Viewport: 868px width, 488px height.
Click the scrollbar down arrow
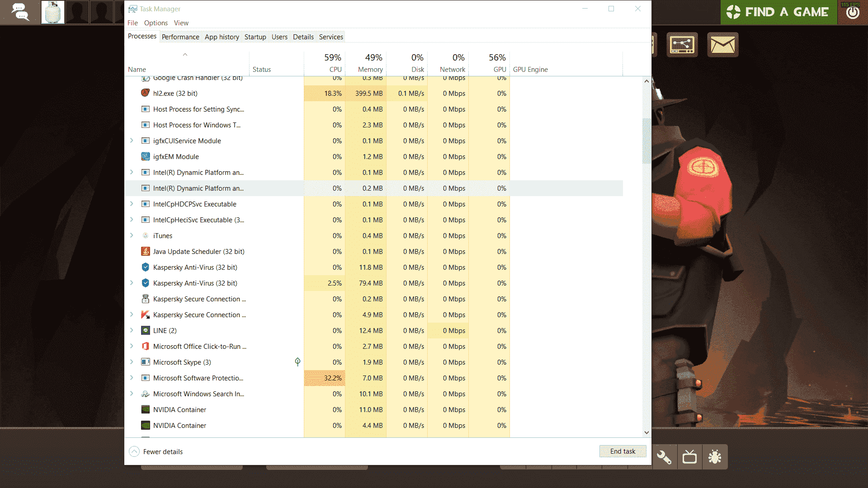646,432
